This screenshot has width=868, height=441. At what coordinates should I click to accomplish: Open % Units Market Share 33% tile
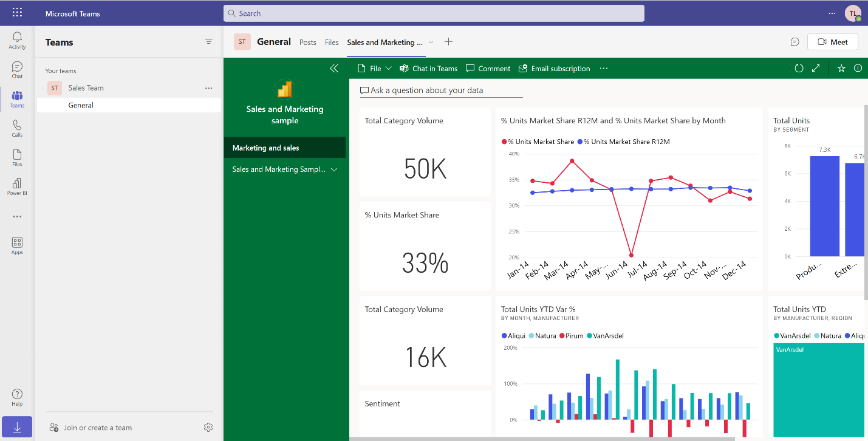point(425,247)
